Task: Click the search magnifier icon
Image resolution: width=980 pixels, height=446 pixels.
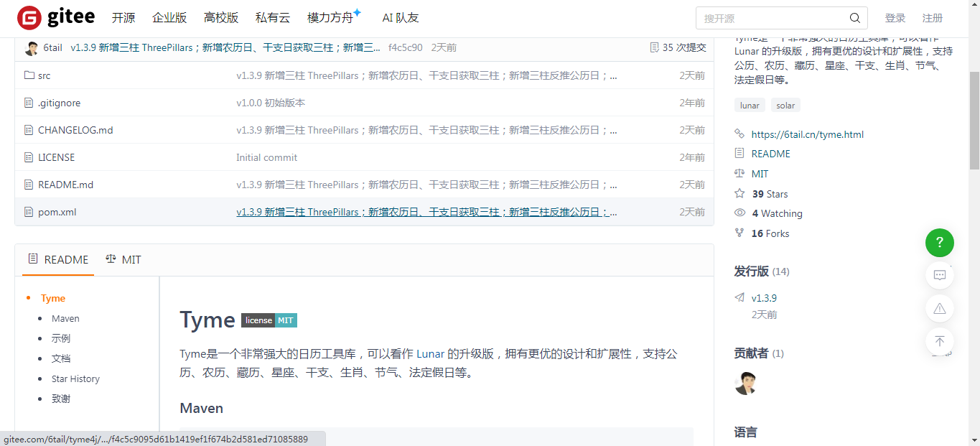Action: (854, 18)
